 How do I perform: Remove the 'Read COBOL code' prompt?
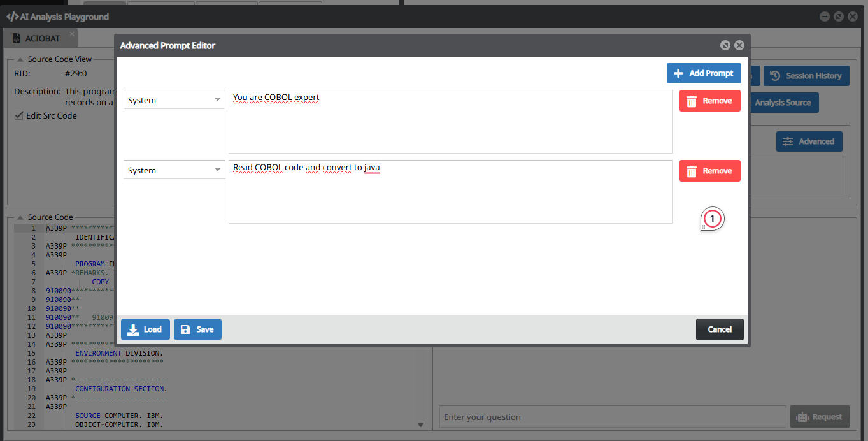tap(709, 171)
